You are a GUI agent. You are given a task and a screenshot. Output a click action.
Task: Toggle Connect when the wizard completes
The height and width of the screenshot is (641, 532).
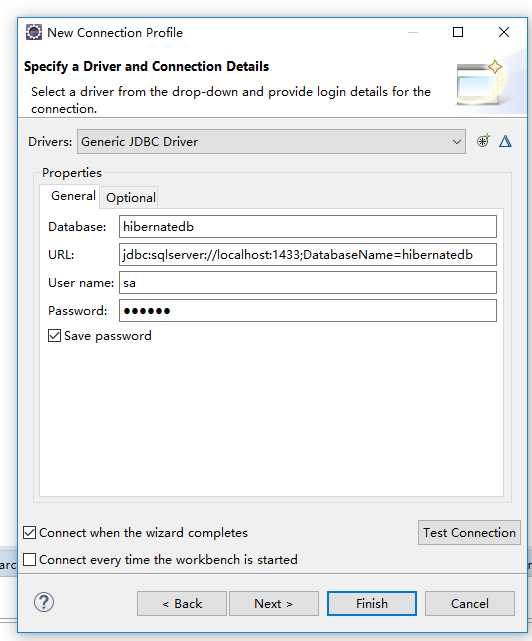coord(29,533)
